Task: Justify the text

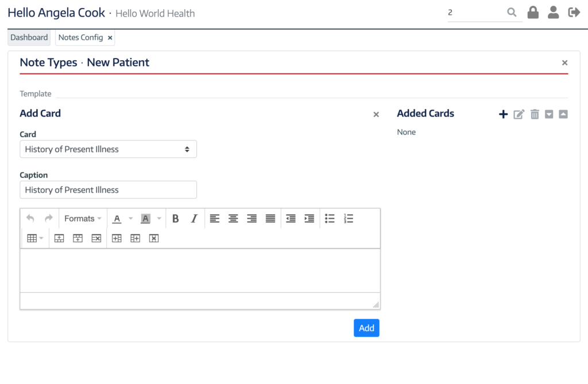Action: pos(270,219)
